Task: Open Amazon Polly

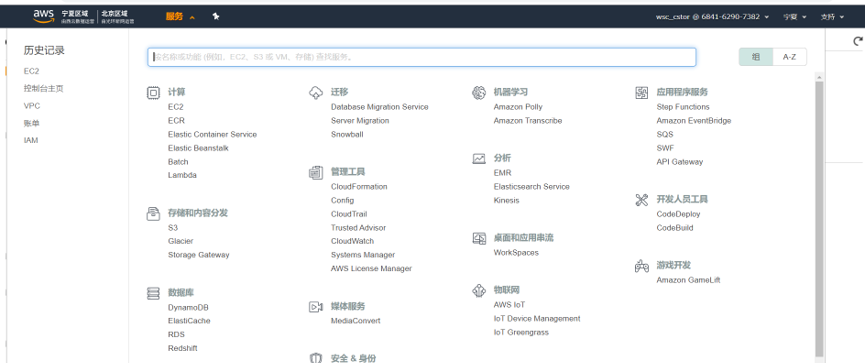Action: click(518, 107)
